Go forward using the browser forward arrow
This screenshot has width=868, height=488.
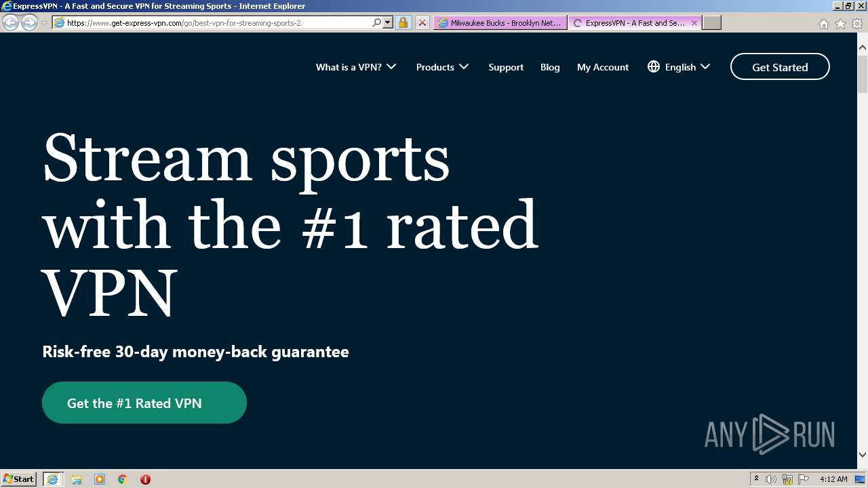(29, 22)
